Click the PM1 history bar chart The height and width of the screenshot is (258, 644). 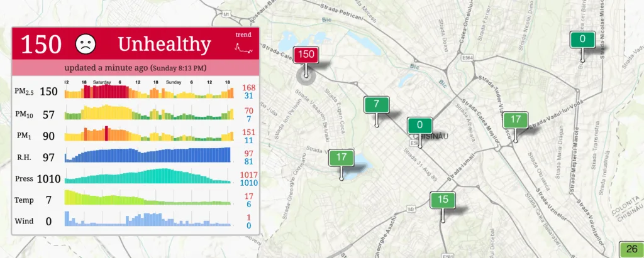(x=148, y=135)
